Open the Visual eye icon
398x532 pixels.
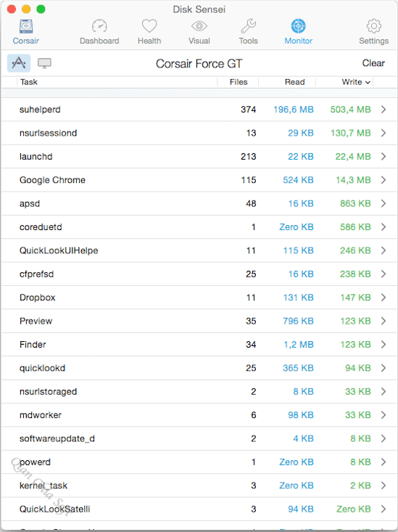[199, 26]
